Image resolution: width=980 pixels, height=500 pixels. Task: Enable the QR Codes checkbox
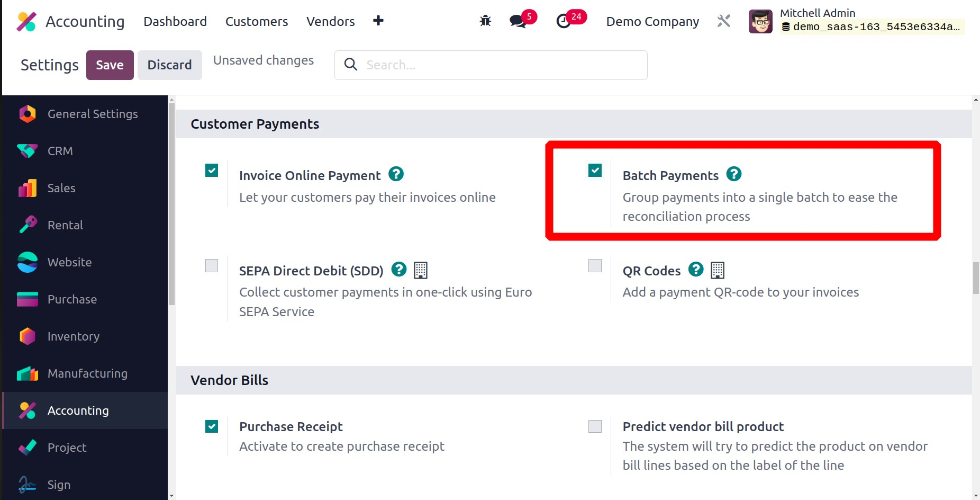(x=595, y=265)
